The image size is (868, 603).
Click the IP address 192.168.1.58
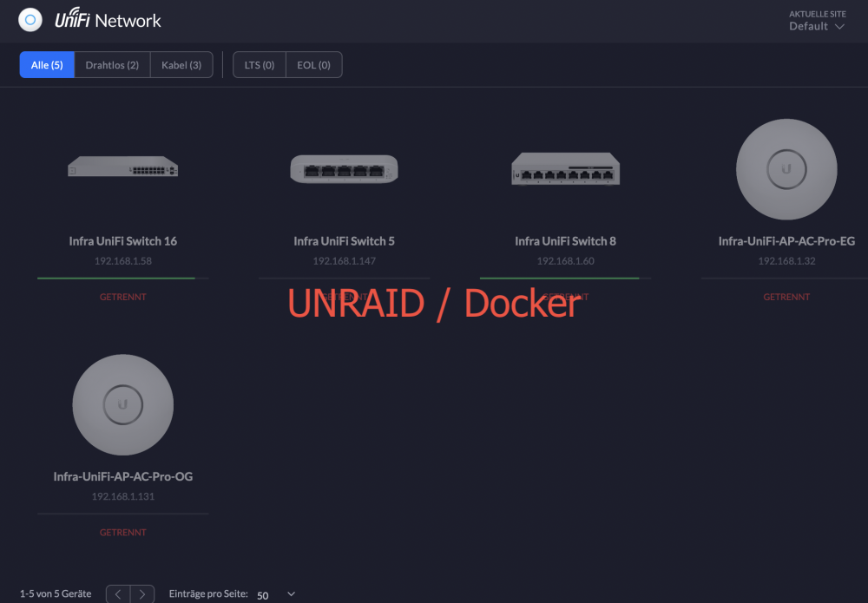[123, 261]
